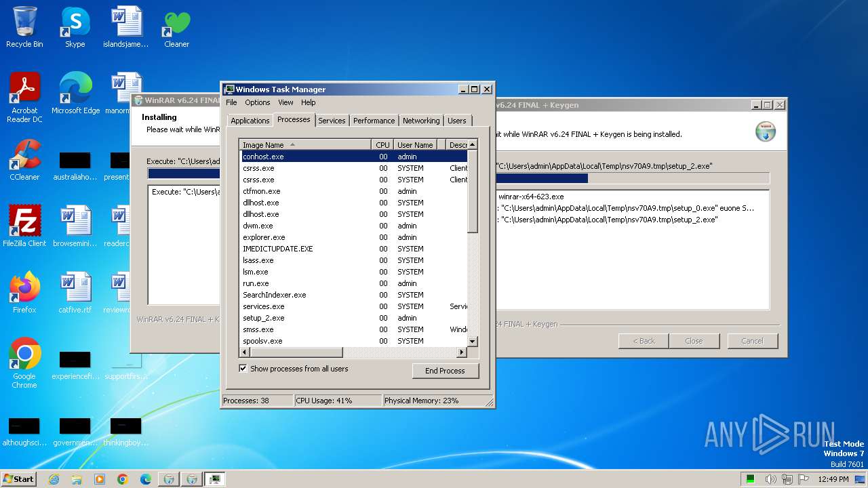Open Edge from the taskbar
Screen dimensions: 868x488
pos(146,479)
